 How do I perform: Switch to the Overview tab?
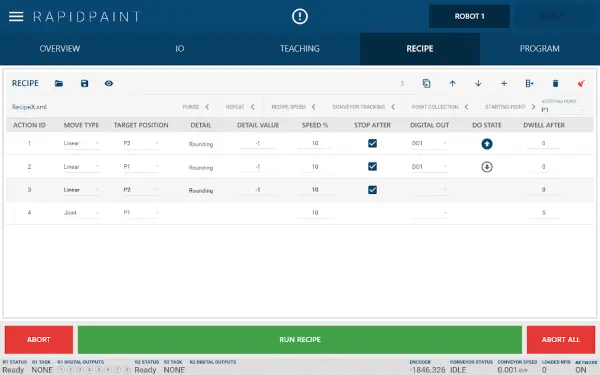coord(60,49)
